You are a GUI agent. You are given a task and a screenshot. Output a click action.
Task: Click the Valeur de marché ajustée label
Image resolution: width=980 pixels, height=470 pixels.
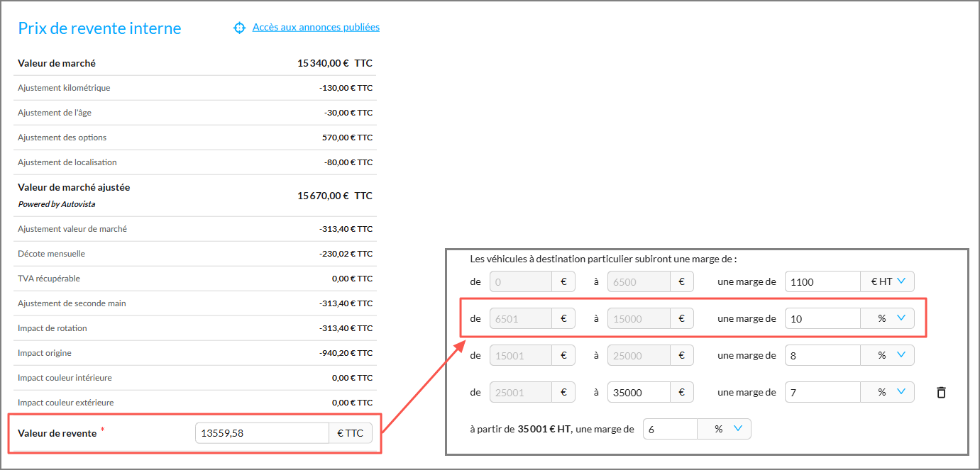coord(74,188)
